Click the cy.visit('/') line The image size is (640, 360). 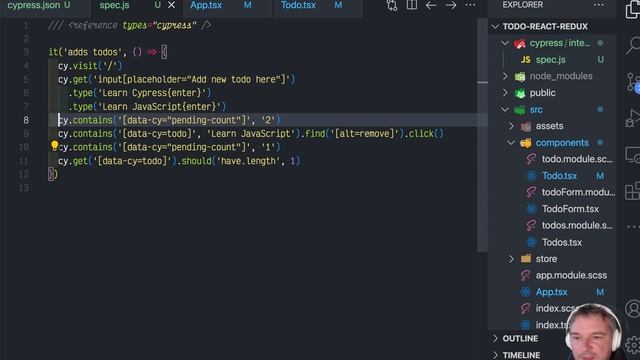[90, 66]
